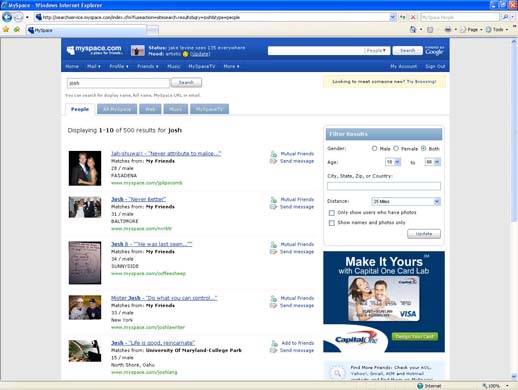
Task: Click the magnifier icon of the IE search box
Action: click(x=505, y=17)
